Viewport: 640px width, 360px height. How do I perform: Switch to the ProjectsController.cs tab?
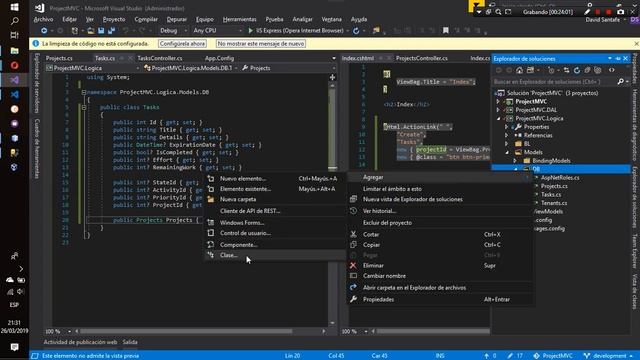point(422,58)
